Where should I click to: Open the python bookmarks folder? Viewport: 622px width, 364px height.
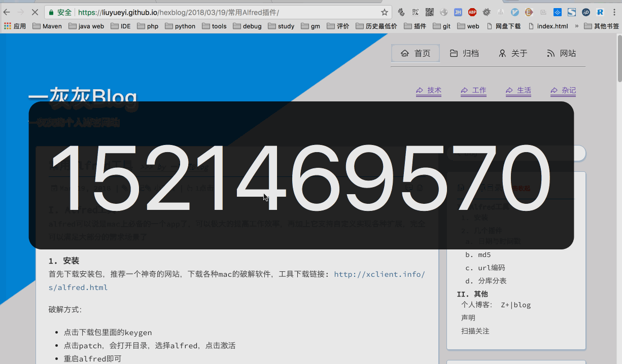click(x=180, y=26)
